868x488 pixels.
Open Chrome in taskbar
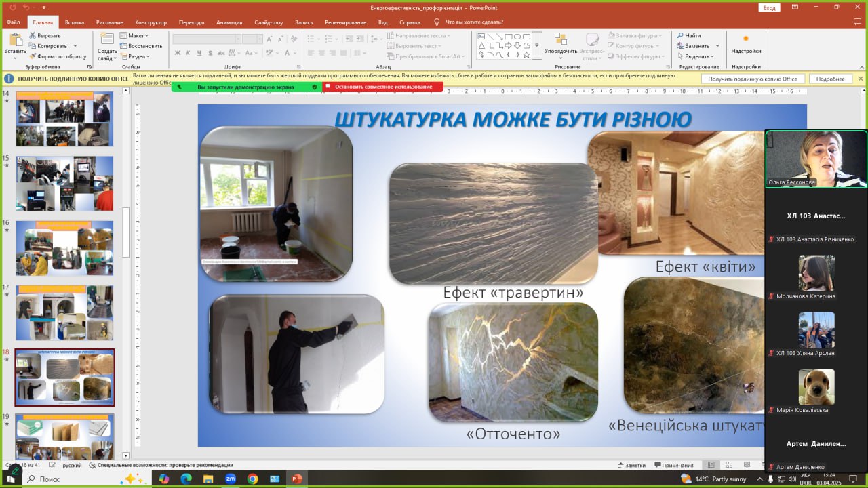252,479
